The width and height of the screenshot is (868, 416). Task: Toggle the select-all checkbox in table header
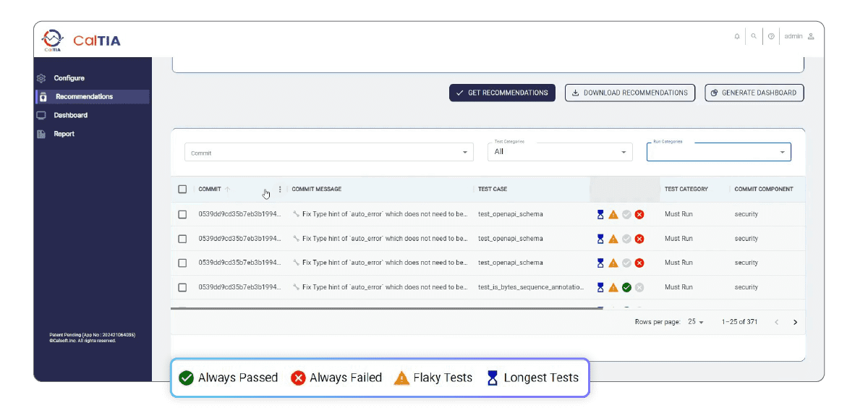182,190
